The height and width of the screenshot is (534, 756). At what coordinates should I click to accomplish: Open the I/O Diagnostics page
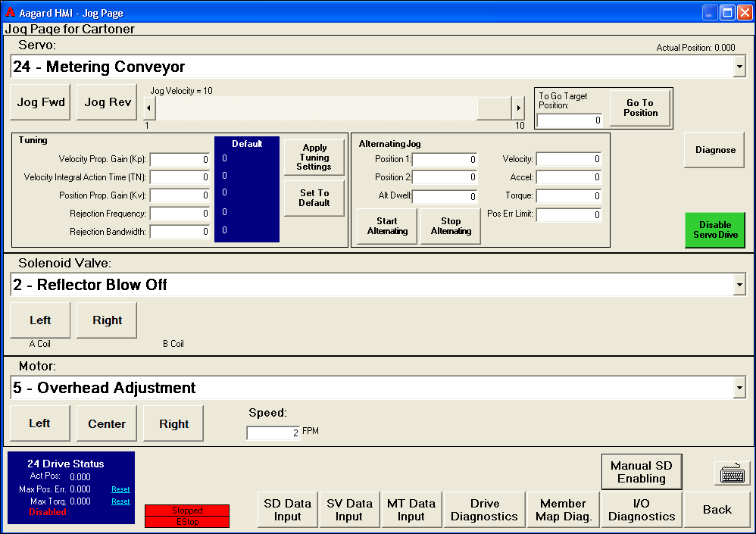(642, 510)
